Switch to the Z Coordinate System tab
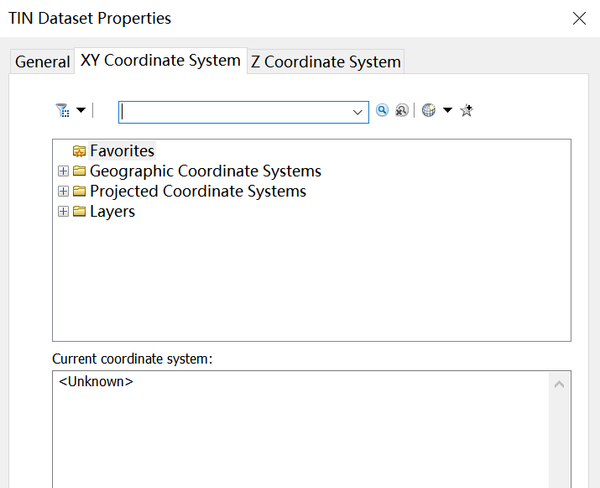This screenshot has height=488, width=600. pos(325,62)
